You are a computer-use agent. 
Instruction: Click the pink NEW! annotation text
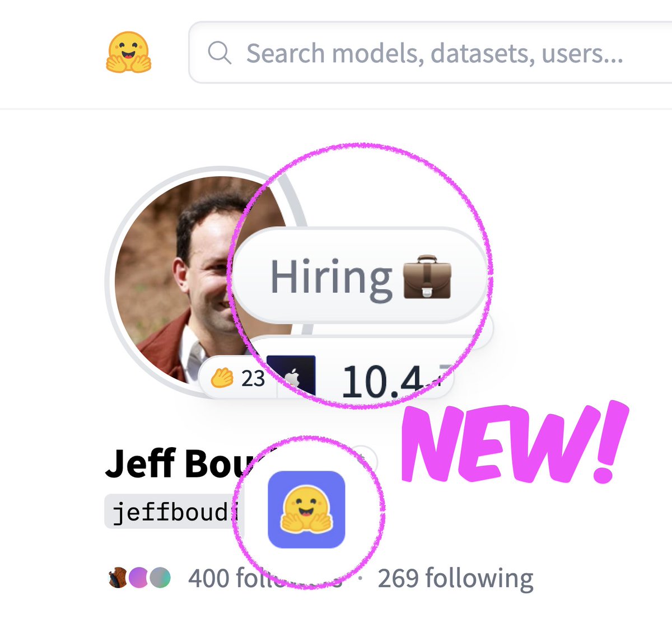[515, 444]
